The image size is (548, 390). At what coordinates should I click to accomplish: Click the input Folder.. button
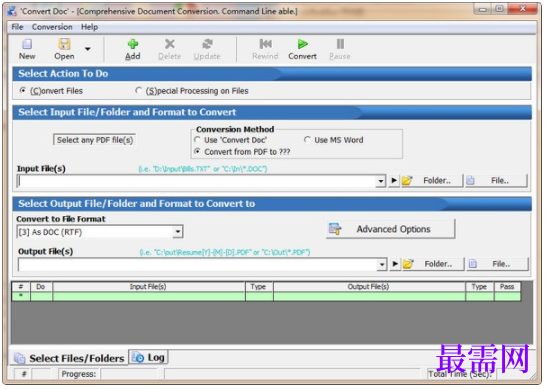click(x=431, y=181)
